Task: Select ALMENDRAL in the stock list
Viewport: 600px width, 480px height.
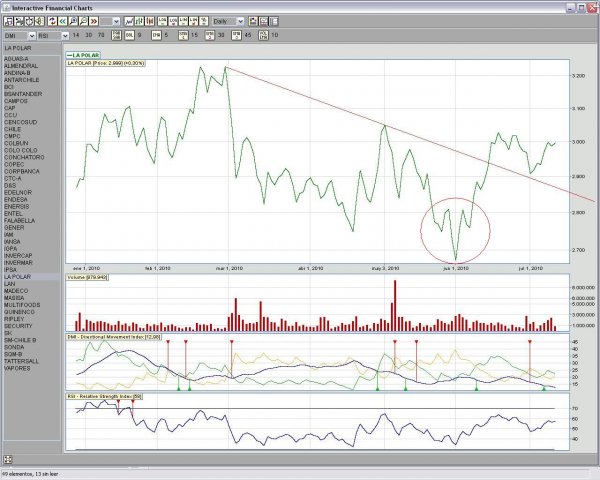Action: 21,66
